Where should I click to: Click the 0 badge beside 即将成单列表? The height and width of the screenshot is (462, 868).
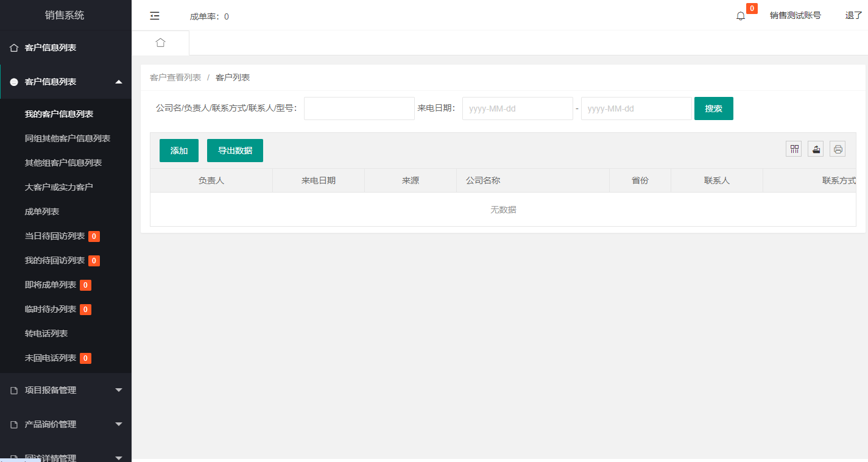[x=85, y=285]
